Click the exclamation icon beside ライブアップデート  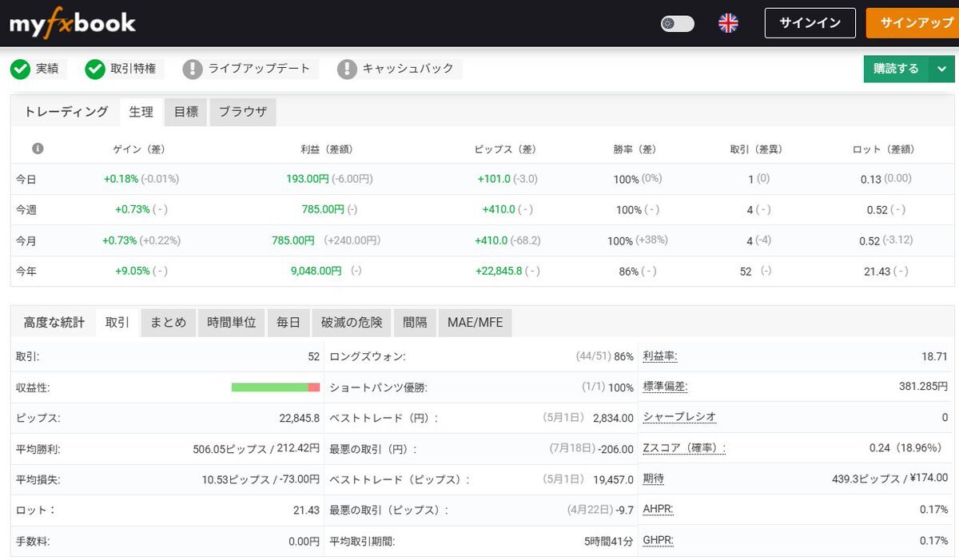click(193, 70)
